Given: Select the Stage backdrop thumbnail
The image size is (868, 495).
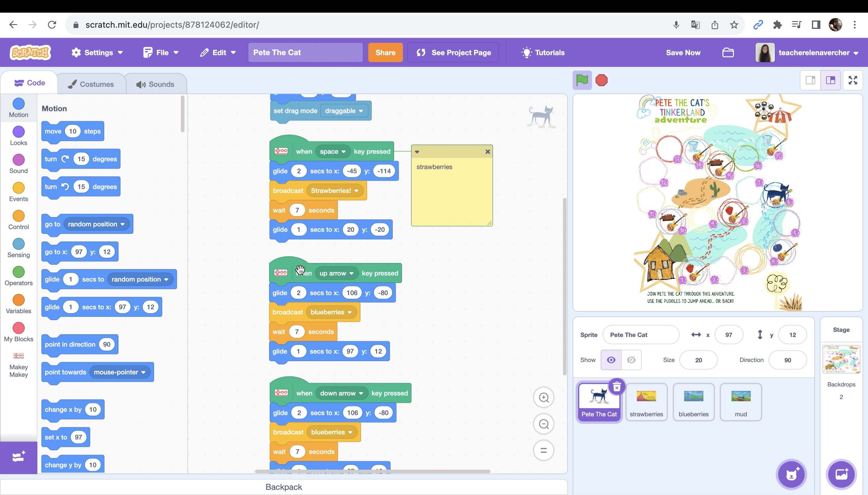Looking at the screenshot, I should 841,359.
